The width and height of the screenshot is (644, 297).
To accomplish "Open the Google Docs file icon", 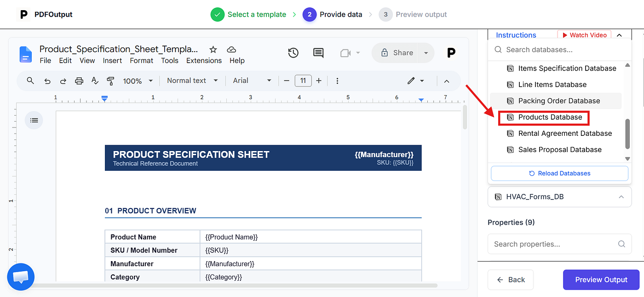I will point(25,54).
